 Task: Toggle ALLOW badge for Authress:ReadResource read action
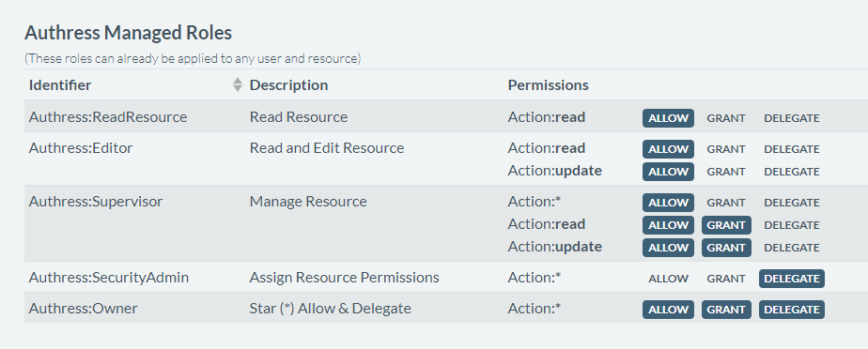[668, 118]
